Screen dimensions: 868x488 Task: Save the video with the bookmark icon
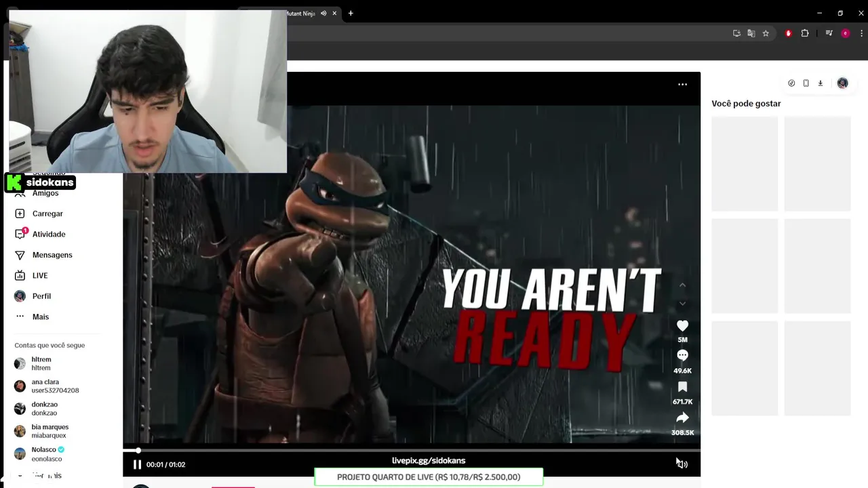click(x=682, y=387)
